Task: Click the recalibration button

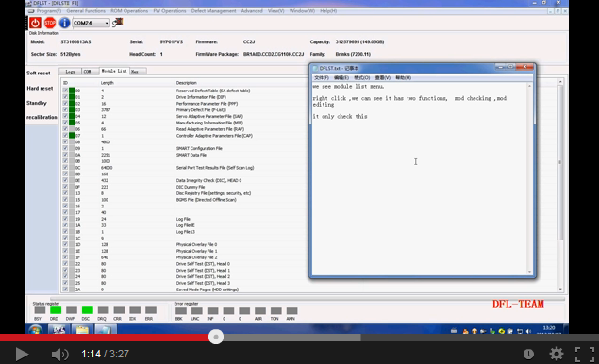Action: point(42,117)
